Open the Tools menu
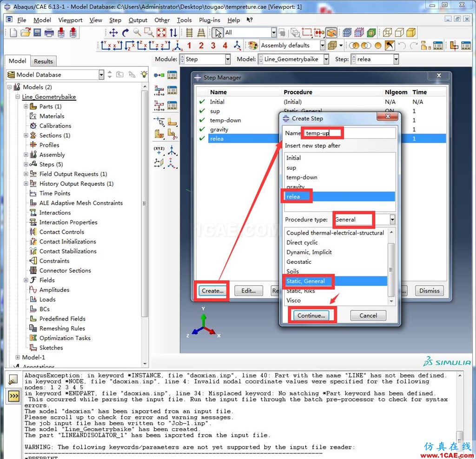 [x=184, y=20]
